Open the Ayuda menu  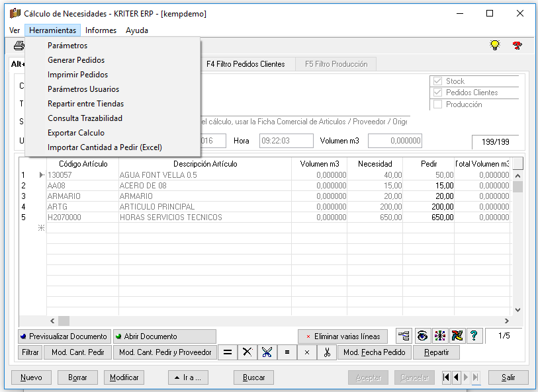click(137, 30)
